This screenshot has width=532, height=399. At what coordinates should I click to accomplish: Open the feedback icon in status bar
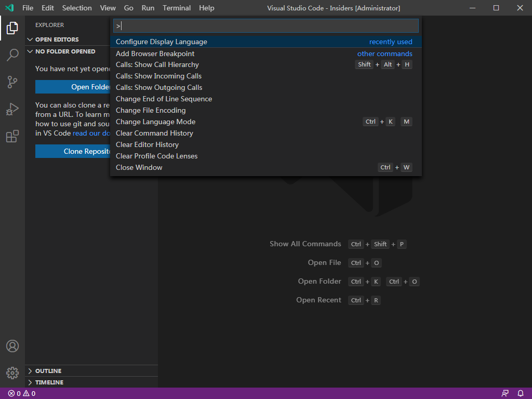coord(505,394)
